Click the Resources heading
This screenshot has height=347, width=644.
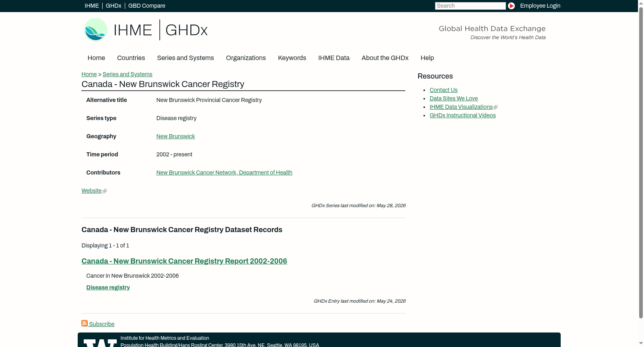coord(435,76)
